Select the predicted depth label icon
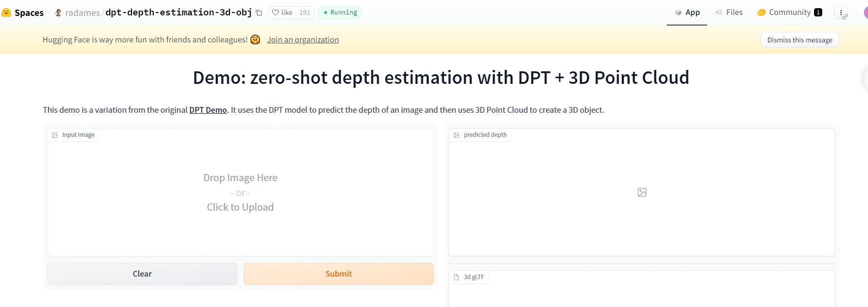The image size is (868, 307). point(457,135)
